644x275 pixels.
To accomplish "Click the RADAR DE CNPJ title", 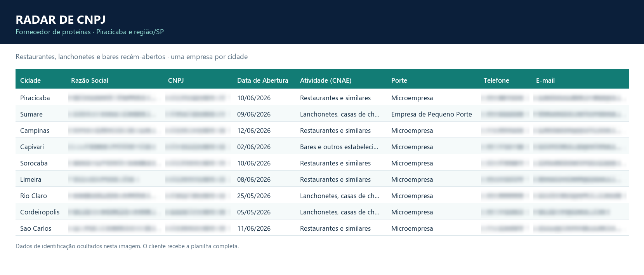I will (61, 19).
